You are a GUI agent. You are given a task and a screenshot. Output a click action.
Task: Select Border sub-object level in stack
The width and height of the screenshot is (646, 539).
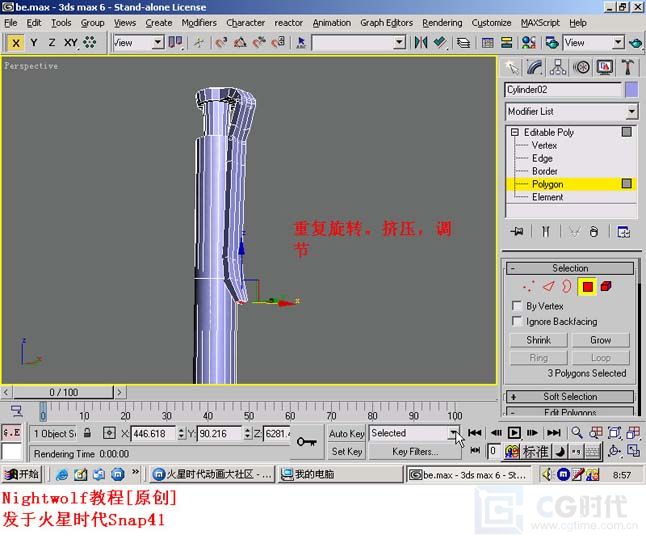[x=544, y=171]
